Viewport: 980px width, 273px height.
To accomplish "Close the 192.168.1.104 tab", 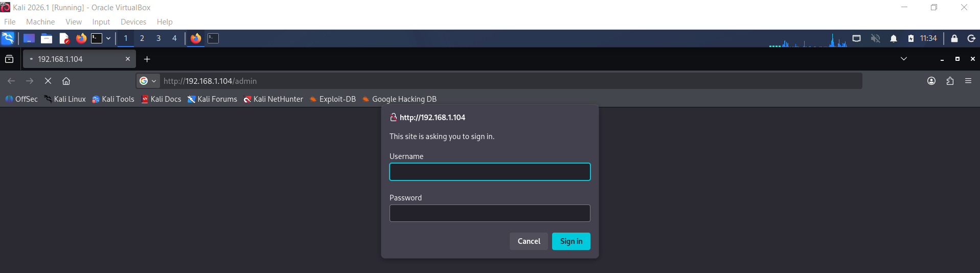I will (x=128, y=59).
